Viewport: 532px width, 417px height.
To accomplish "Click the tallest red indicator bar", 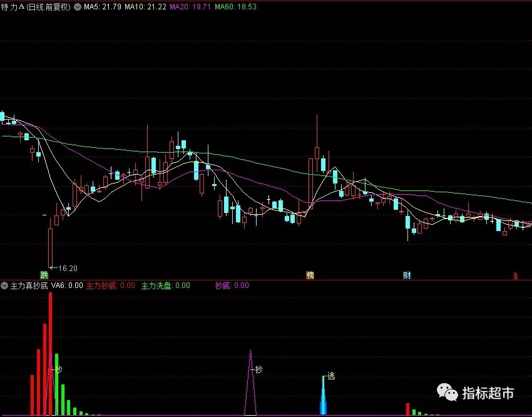I will coord(51,354).
